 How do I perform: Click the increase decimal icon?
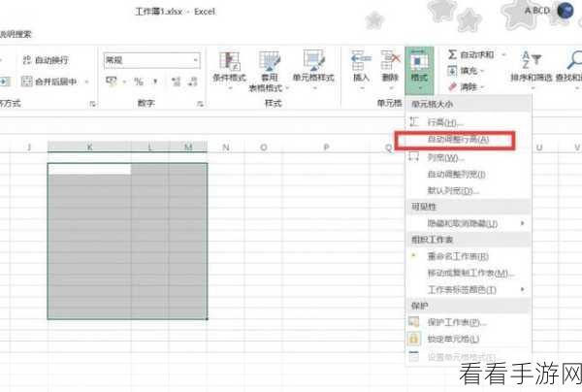177,82
